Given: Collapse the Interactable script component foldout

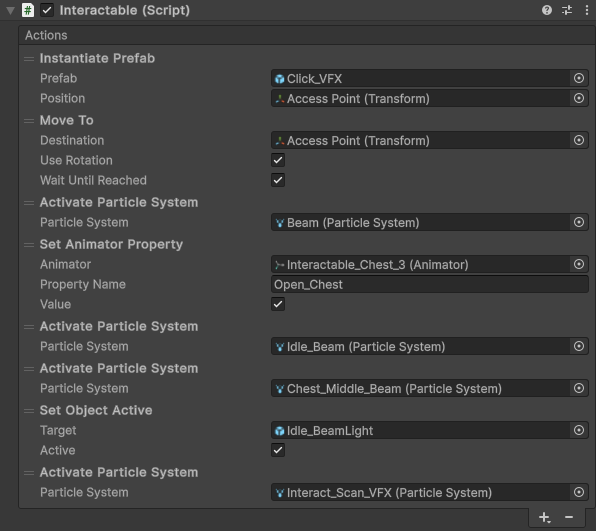Looking at the screenshot, I should tap(11, 11).
